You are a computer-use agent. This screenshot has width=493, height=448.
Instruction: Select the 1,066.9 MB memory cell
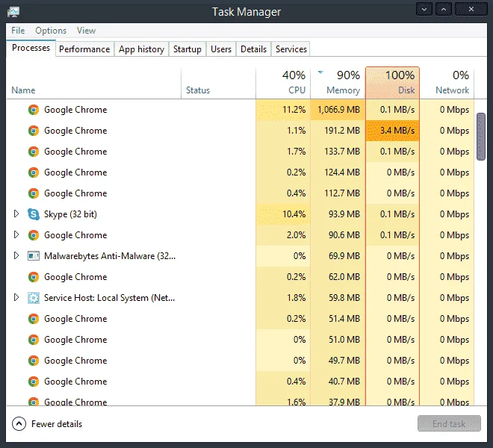338,110
